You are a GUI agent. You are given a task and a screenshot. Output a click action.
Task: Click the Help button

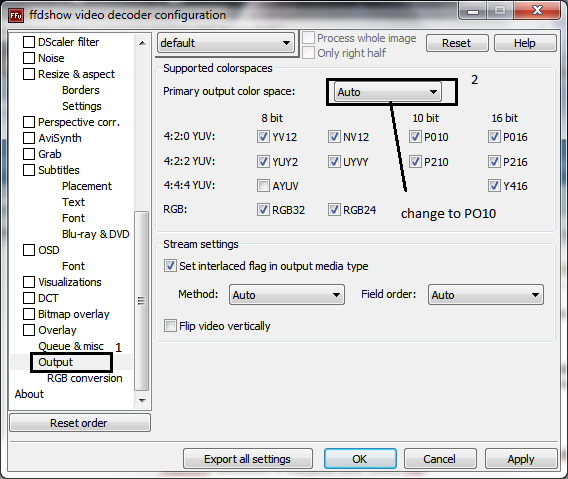click(525, 43)
